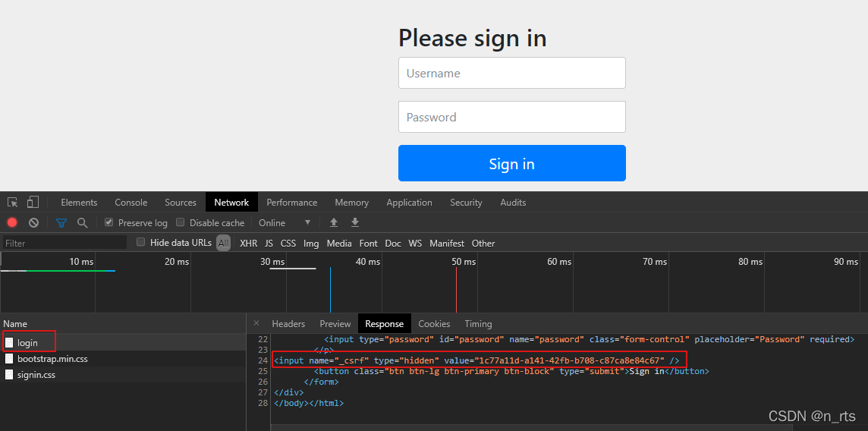Show the request Cookies tab
The image size is (868, 431).
[x=434, y=324]
